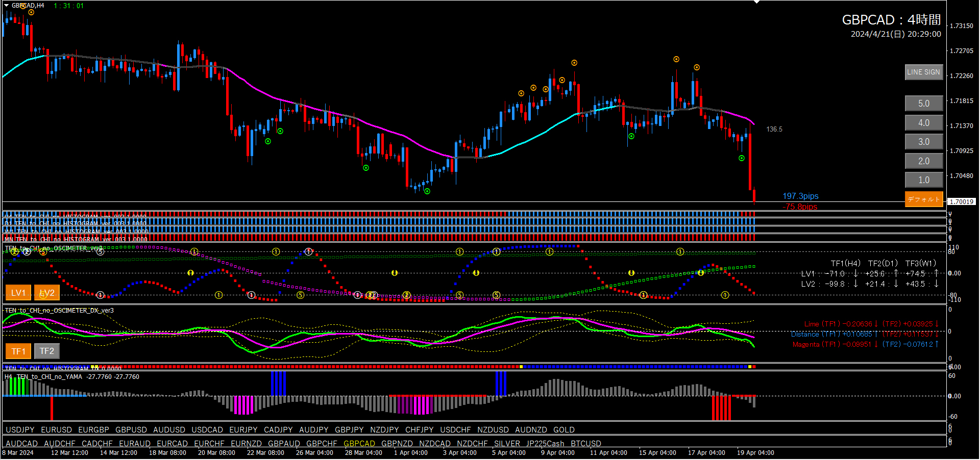Load the NZDUSD chart

click(493, 430)
